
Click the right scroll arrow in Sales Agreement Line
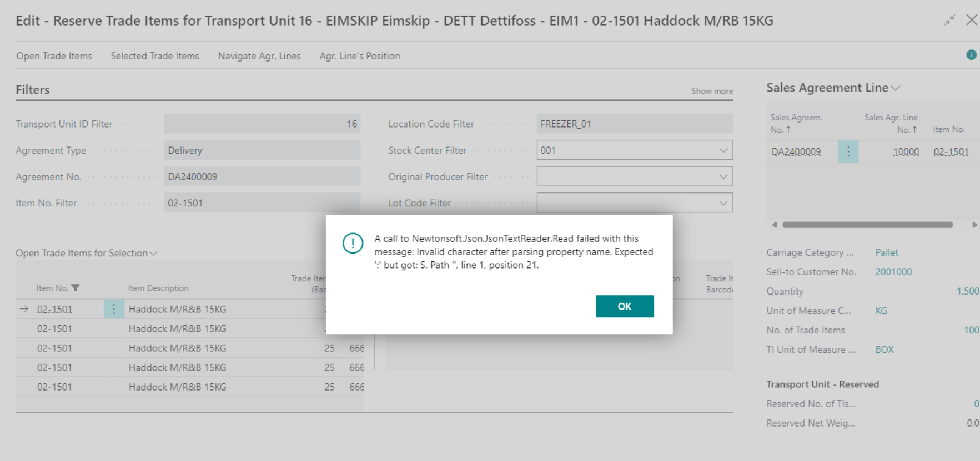[x=974, y=225]
